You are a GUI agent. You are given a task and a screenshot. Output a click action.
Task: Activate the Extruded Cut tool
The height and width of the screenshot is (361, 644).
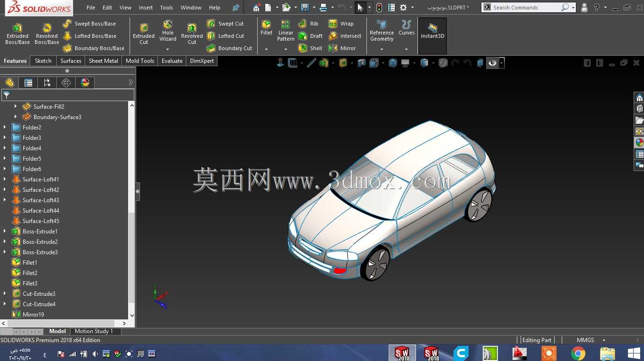coord(144,34)
